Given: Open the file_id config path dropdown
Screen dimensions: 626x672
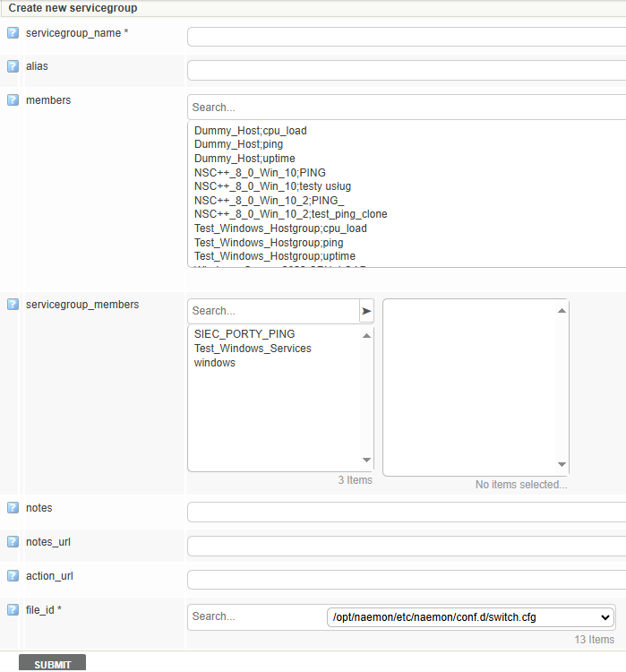Looking at the screenshot, I should [x=471, y=616].
